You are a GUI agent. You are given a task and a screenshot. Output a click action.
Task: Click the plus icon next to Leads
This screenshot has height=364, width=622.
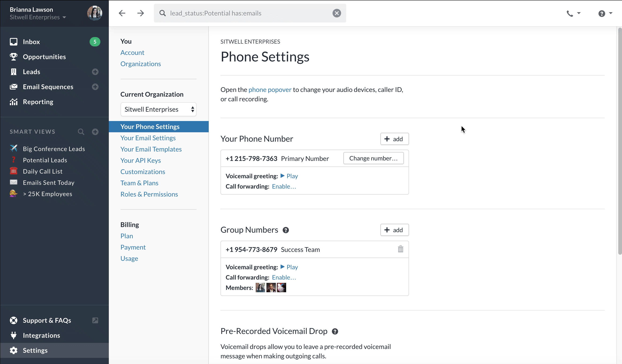pyautogui.click(x=95, y=72)
